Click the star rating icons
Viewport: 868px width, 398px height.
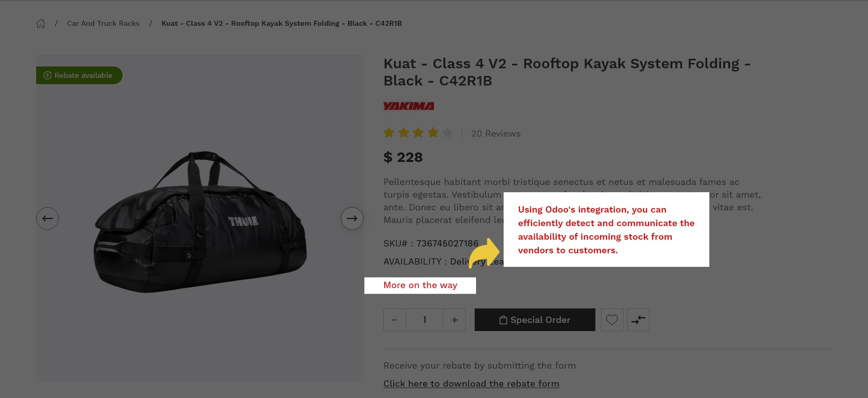tap(418, 133)
